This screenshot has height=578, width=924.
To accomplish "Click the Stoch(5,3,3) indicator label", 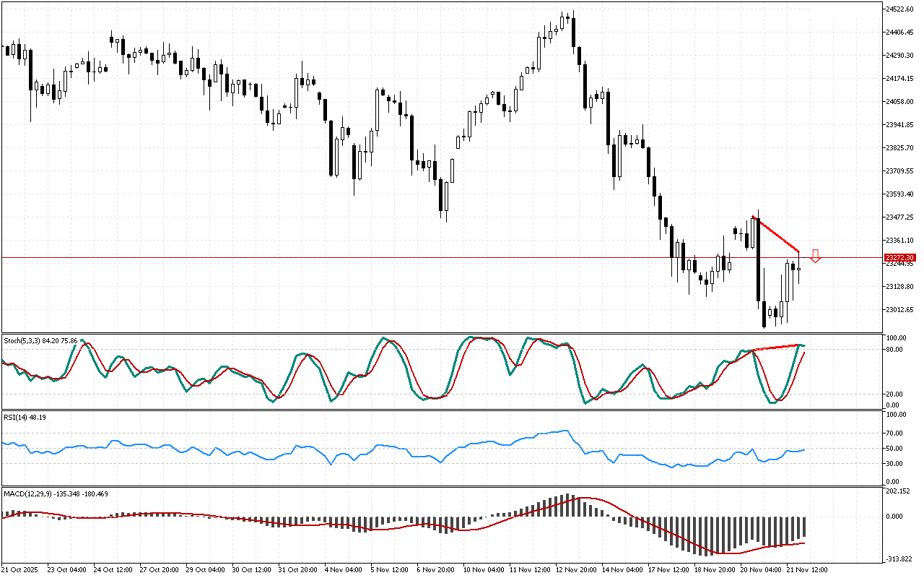I will tap(32, 340).
